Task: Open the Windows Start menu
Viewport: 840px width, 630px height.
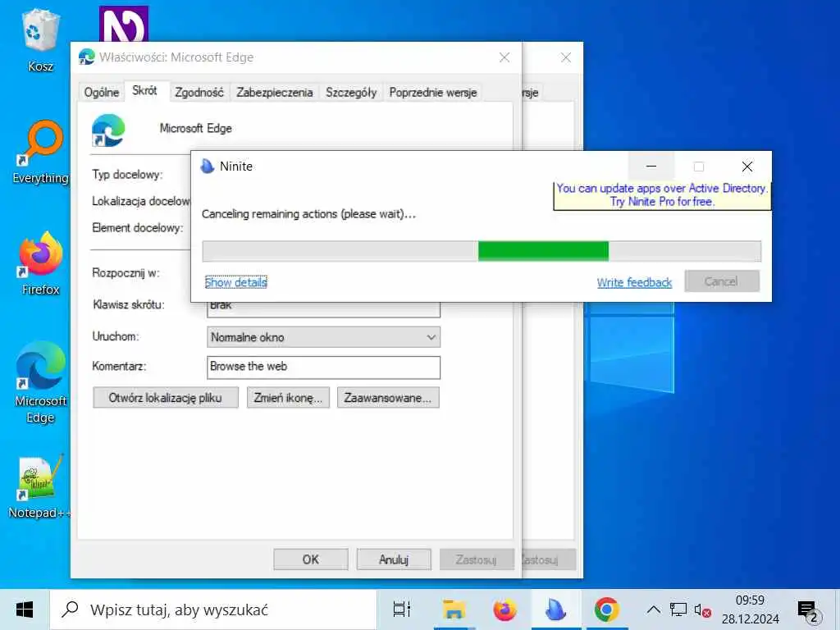Action: [x=24, y=609]
